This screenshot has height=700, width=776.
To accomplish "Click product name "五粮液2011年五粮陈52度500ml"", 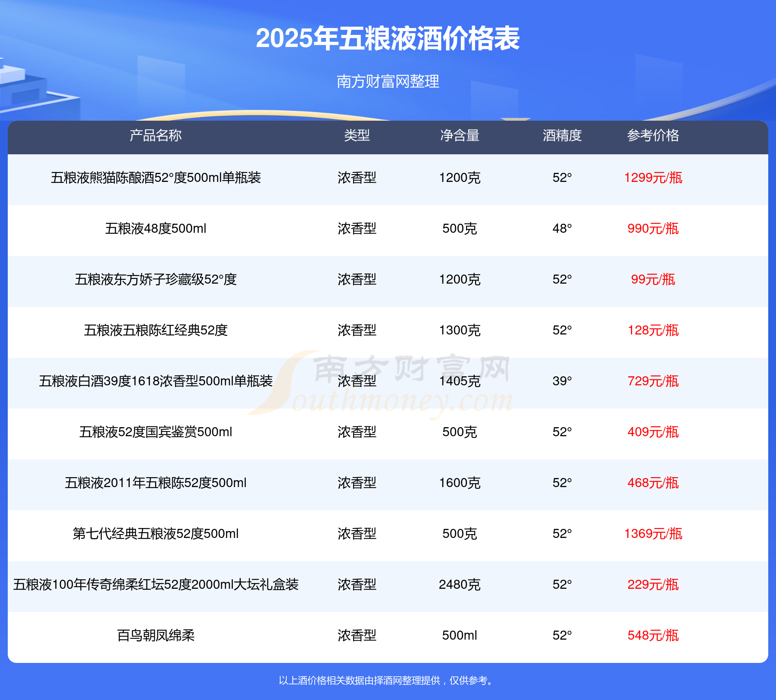I will coord(156,483).
